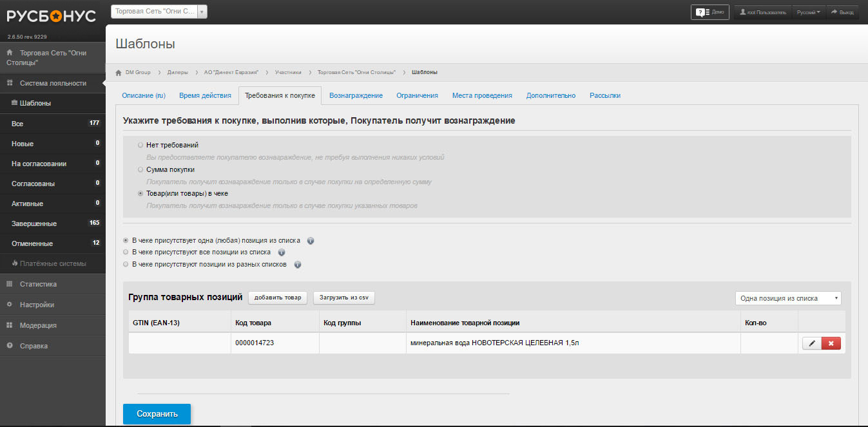
Task: Expand Настройки sidebar section
Action: click(x=52, y=305)
